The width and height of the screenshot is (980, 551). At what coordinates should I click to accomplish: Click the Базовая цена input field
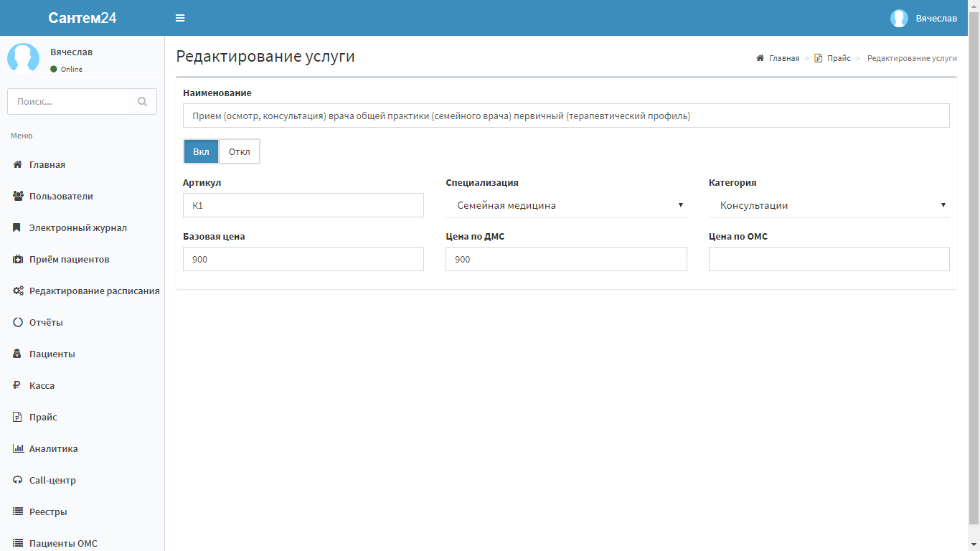[x=303, y=259]
